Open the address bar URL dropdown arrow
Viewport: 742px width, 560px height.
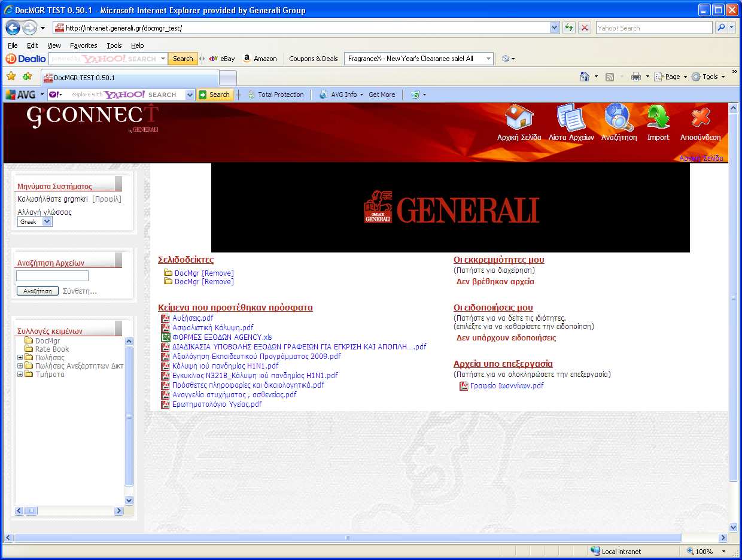click(x=554, y=28)
